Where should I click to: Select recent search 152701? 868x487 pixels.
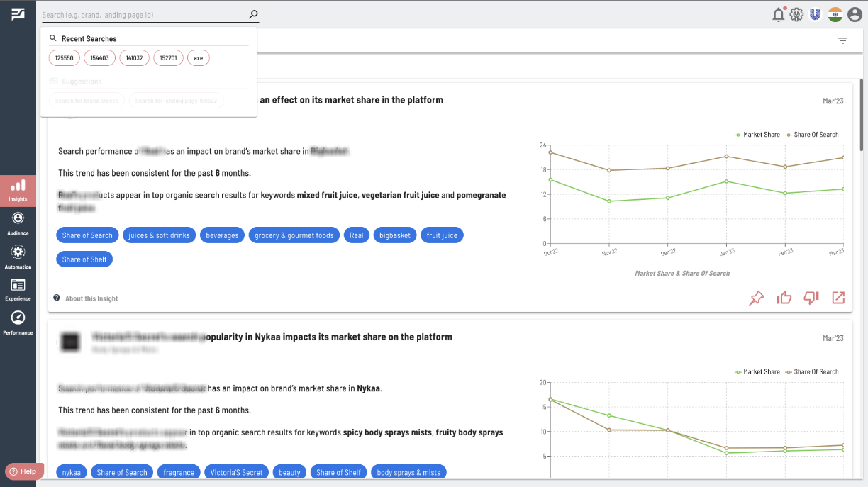point(168,58)
